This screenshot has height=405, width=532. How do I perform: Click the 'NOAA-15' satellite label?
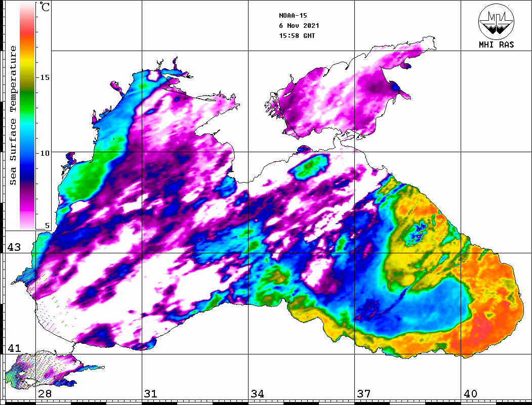tap(293, 16)
